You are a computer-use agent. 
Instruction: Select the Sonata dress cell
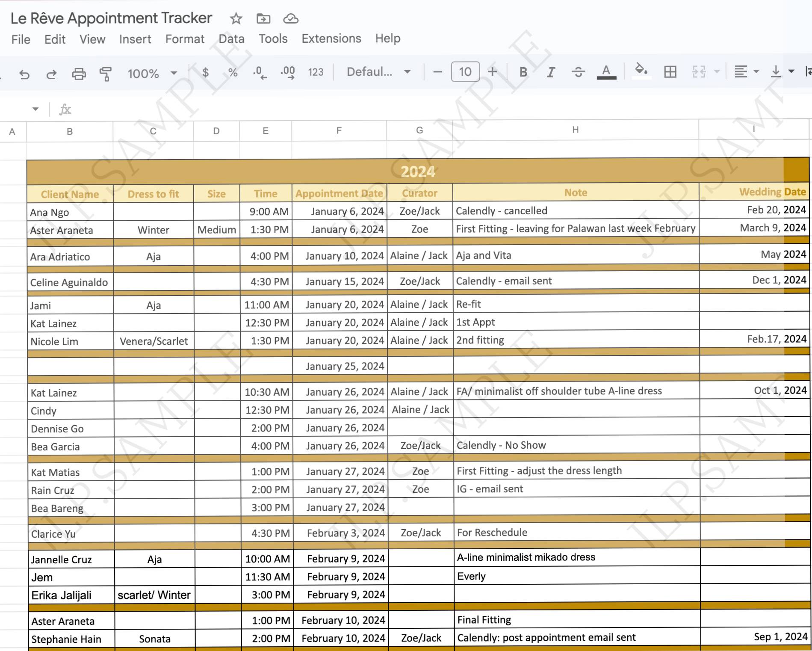[155, 639]
